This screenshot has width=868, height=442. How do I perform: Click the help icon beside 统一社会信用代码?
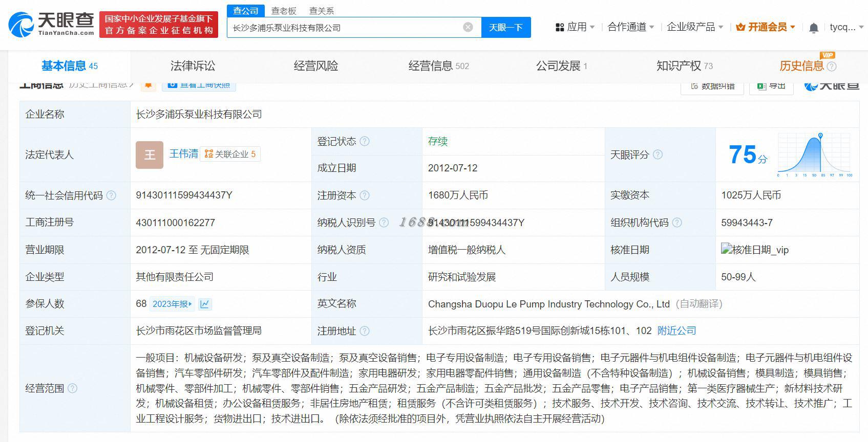tap(111, 195)
